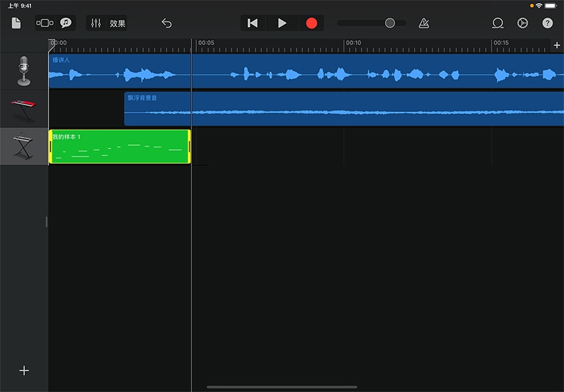
Task: Add a new track with plus button
Action: click(x=24, y=371)
